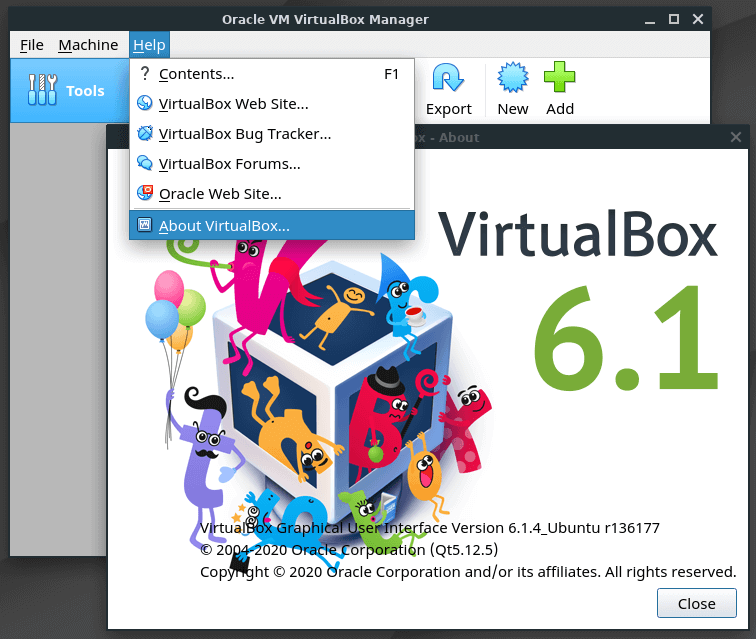Click the green plus Add icon
This screenshot has height=639, width=756.
click(x=559, y=80)
